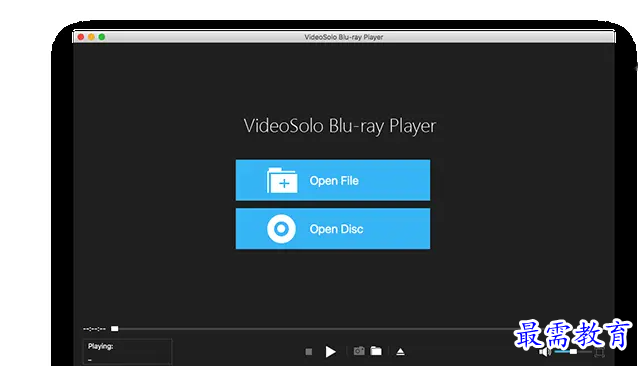Click the VideoSolo Blu-ray Player title text
The image size is (638, 366).
(340, 126)
